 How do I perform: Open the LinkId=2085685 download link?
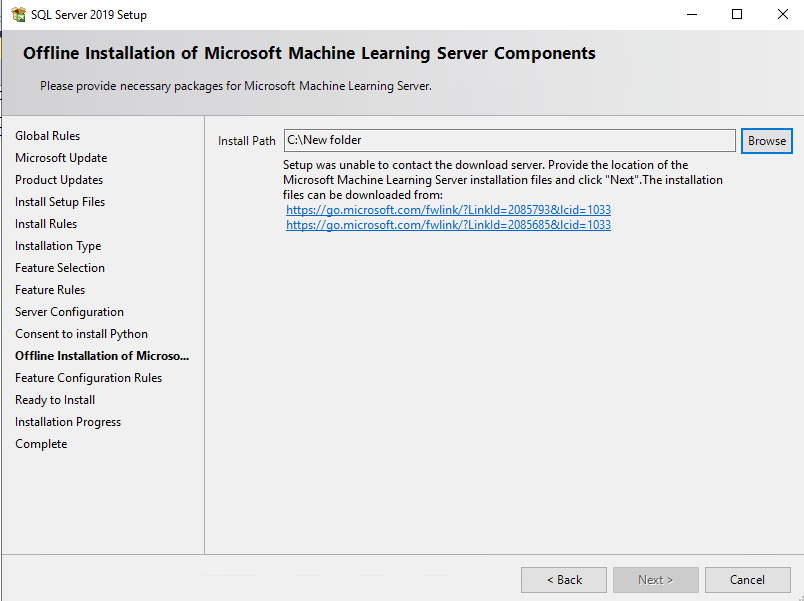pos(448,225)
